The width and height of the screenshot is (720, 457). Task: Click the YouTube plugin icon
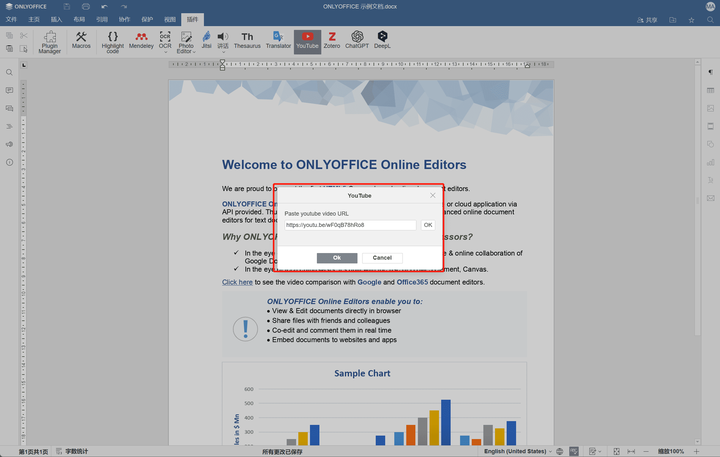click(307, 40)
